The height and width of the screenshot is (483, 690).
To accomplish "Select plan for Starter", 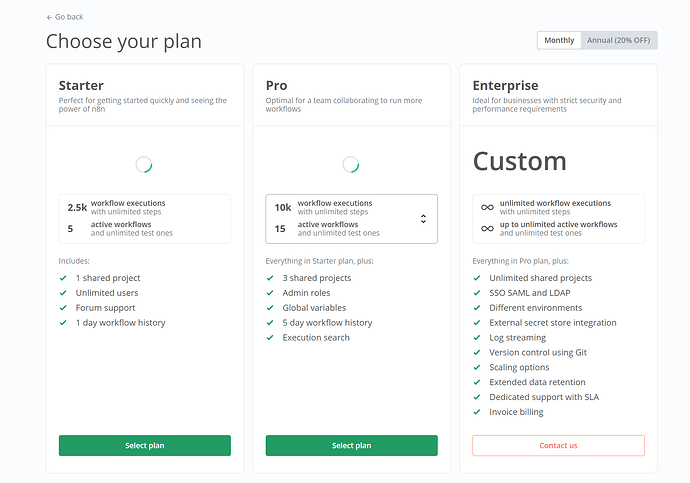I will [145, 446].
